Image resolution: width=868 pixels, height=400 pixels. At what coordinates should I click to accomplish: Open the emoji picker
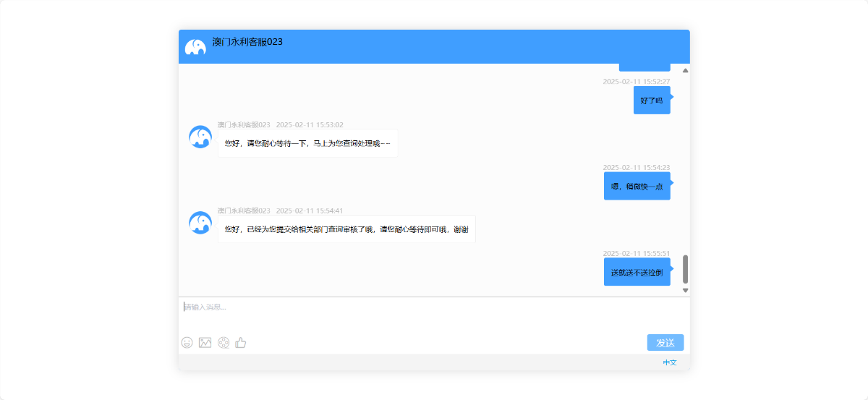(187, 342)
